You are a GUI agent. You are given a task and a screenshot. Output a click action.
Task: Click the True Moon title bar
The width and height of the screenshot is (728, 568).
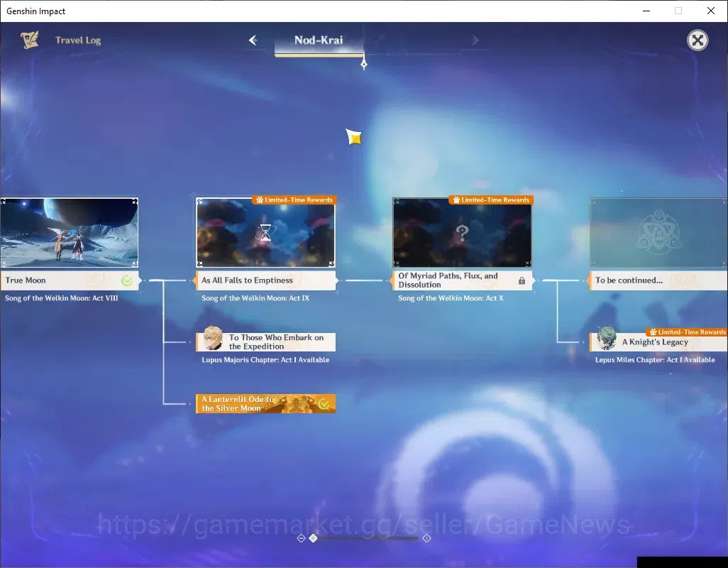coord(69,280)
